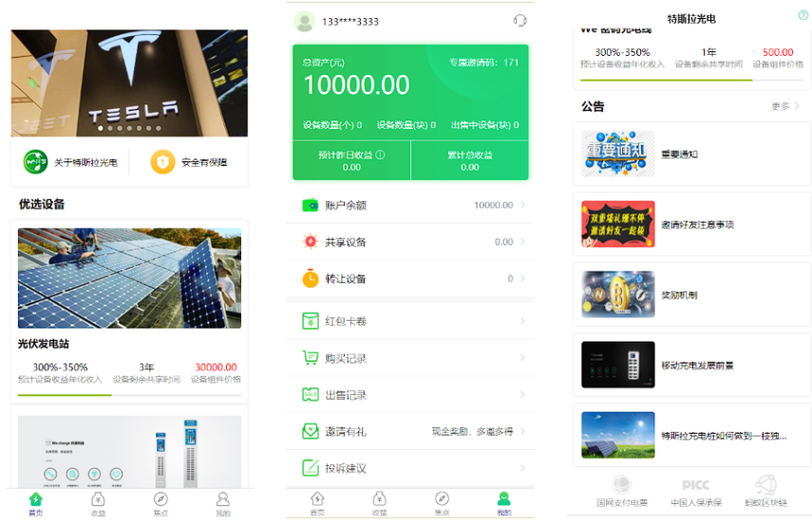Select the highlighted green 首页 tab
The height and width of the screenshot is (522, 812).
point(36,502)
